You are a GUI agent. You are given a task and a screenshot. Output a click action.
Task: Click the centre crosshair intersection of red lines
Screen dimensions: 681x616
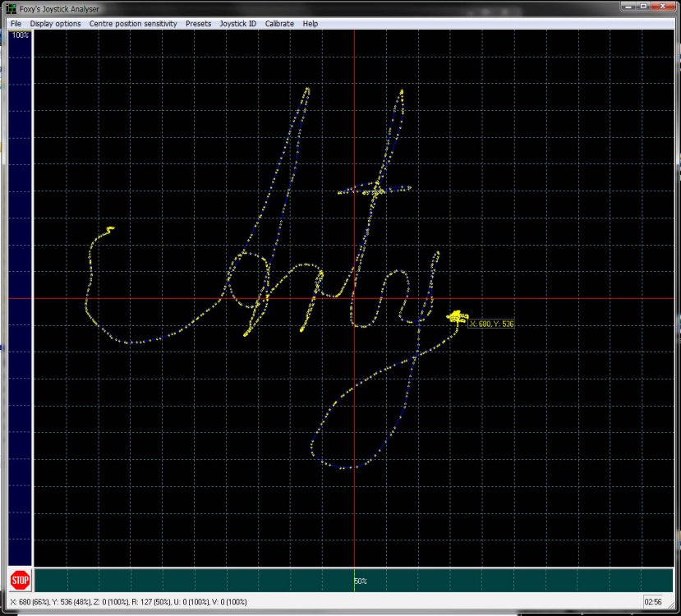coord(354,298)
